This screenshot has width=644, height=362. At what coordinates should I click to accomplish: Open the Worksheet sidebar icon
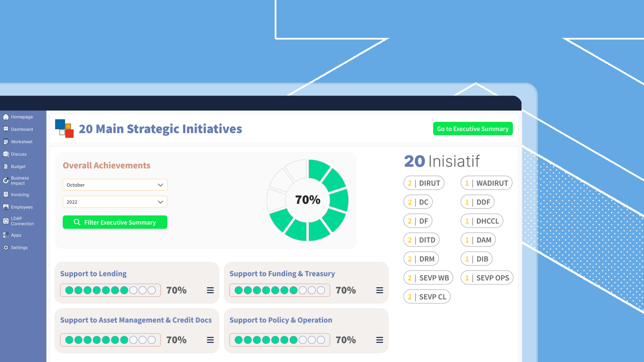click(x=6, y=142)
